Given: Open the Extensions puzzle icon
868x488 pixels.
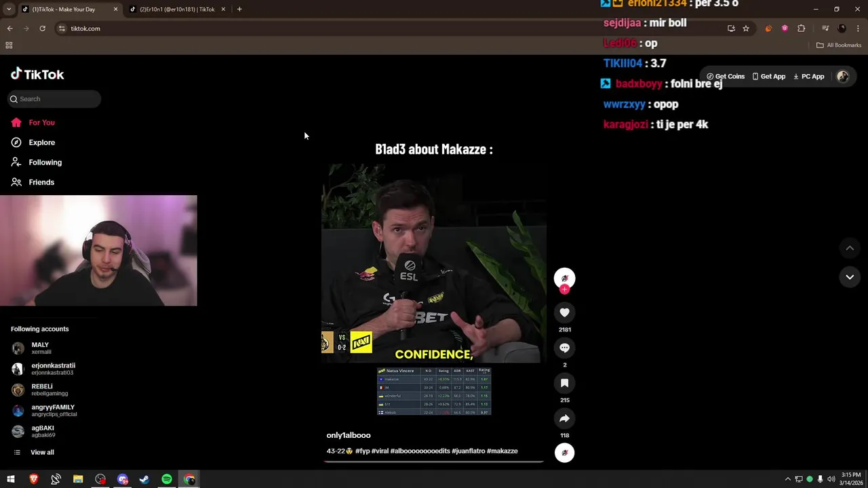Looking at the screenshot, I should click(802, 28).
